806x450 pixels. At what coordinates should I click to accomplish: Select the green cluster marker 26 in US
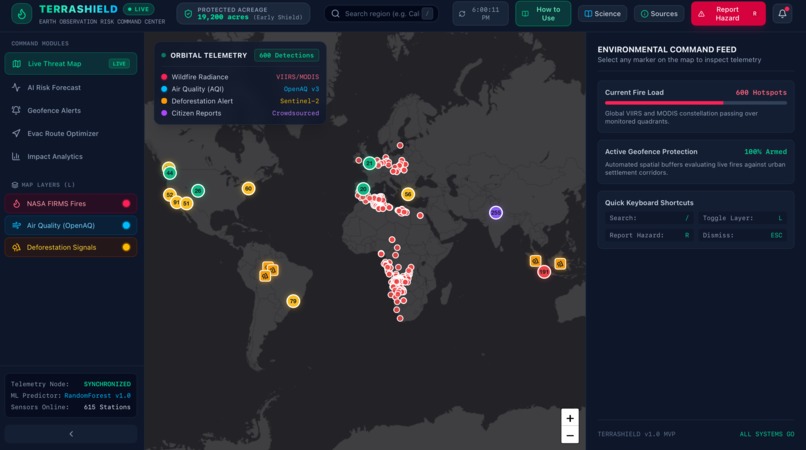(198, 191)
